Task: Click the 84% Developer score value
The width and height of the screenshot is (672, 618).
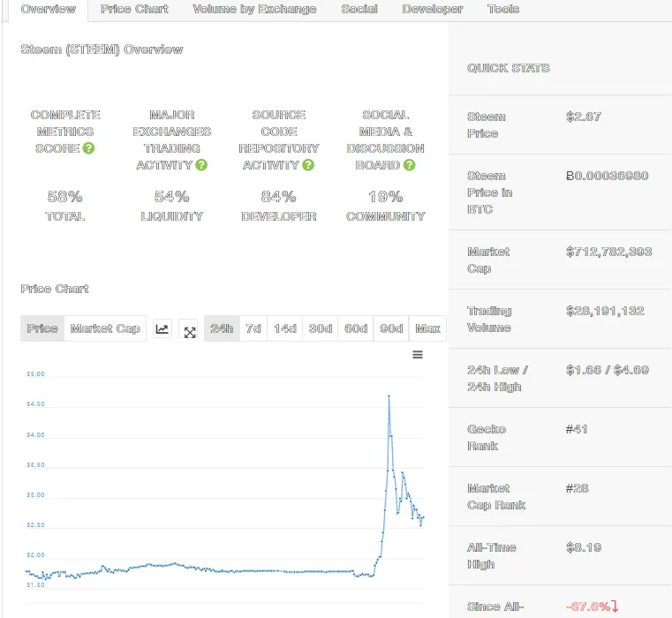Action: coord(278,197)
